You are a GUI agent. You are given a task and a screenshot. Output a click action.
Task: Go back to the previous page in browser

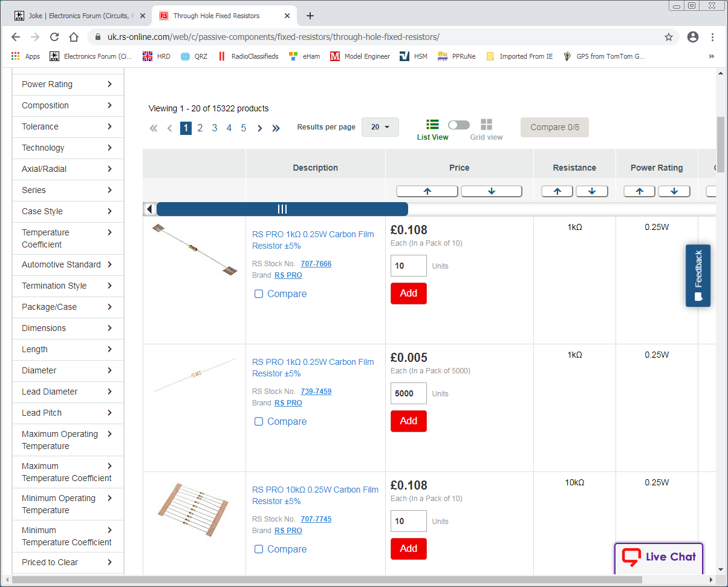click(16, 37)
